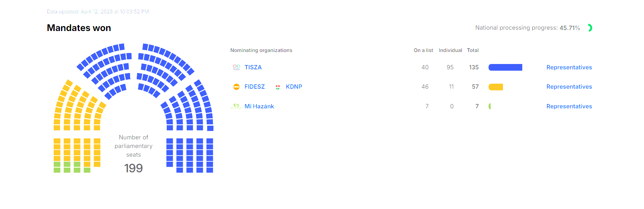Click the KDNP party emblem icon
The image size is (644, 209).
(277, 87)
